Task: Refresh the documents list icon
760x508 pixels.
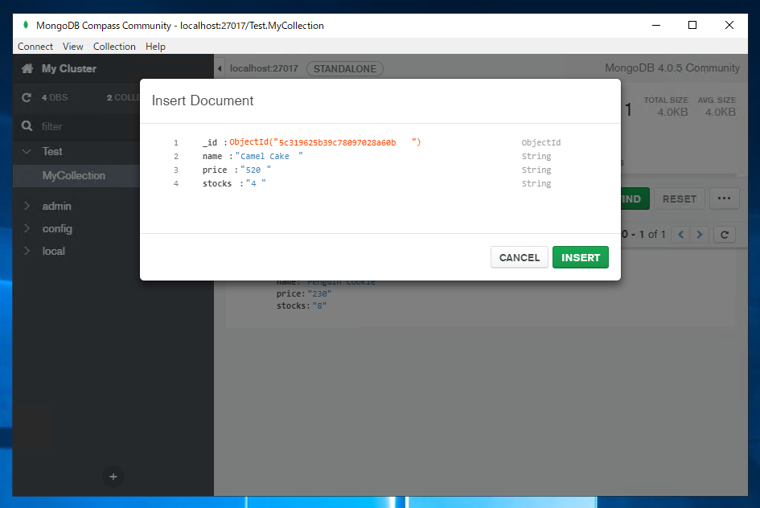Action: [725, 235]
